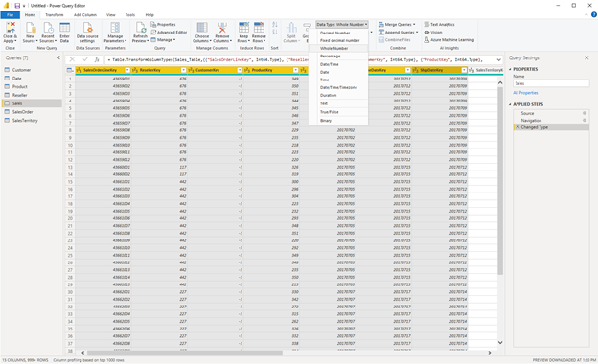
Task: Sort the column descending
Action: tap(275, 32)
